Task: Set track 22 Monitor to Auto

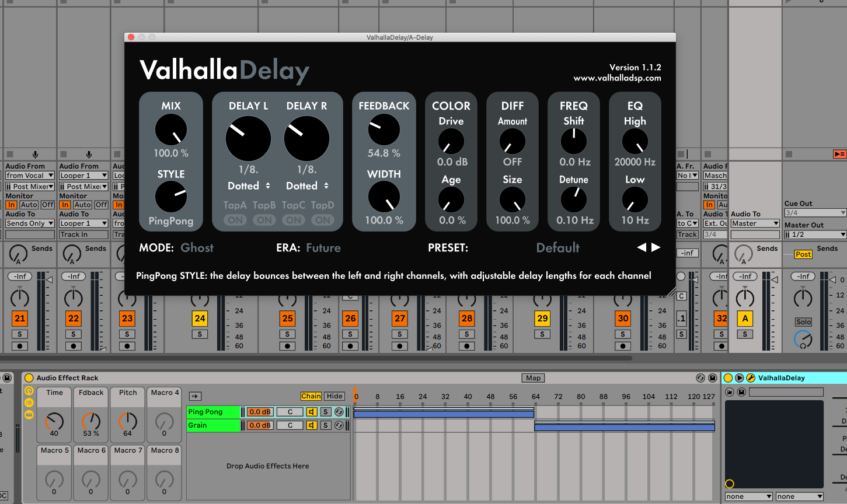Action: pos(82,205)
